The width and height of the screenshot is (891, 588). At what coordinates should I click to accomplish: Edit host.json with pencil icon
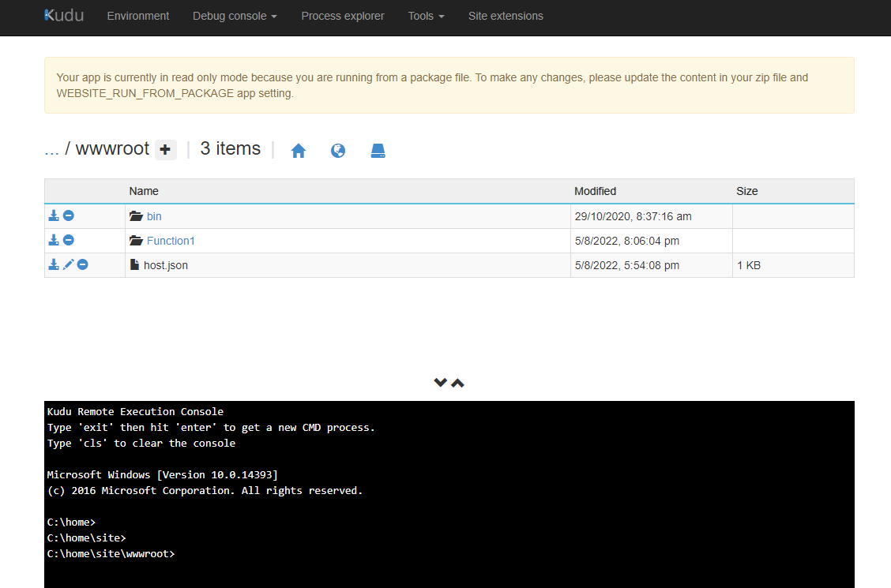(68, 264)
